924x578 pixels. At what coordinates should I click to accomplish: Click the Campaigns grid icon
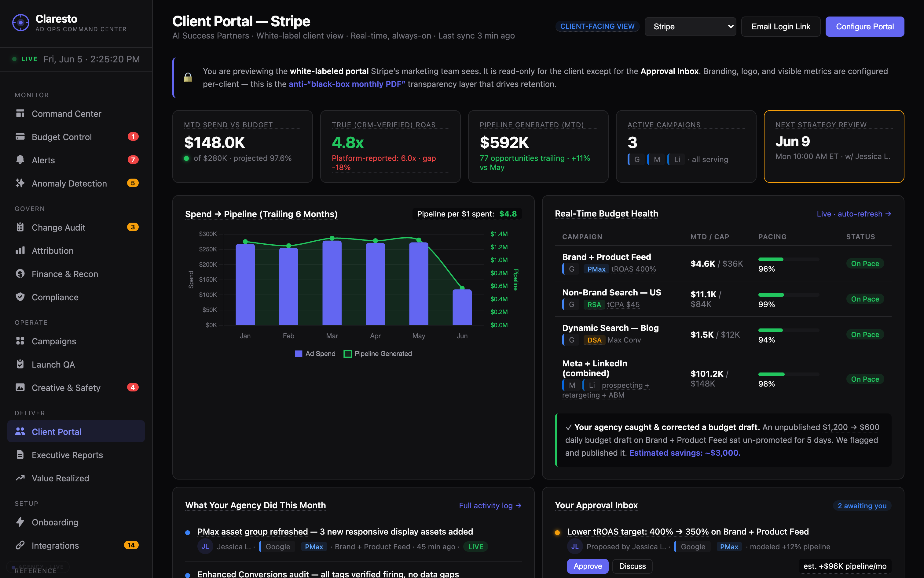(20, 341)
